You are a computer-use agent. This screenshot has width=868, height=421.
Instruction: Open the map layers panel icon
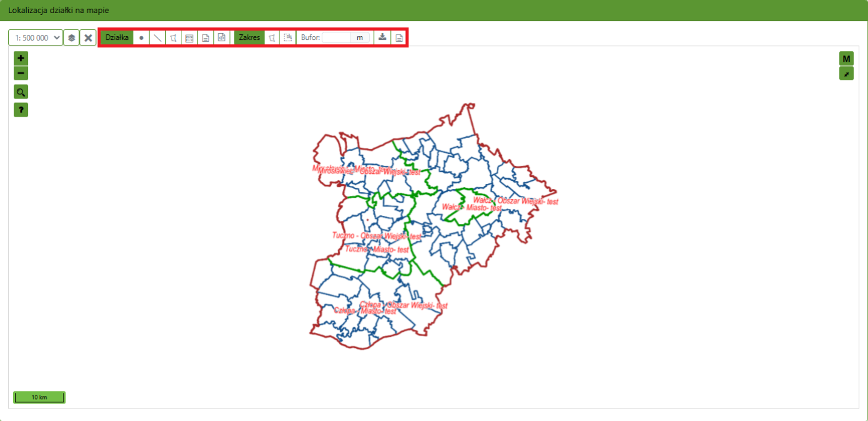pyautogui.click(x=71, y=38)
